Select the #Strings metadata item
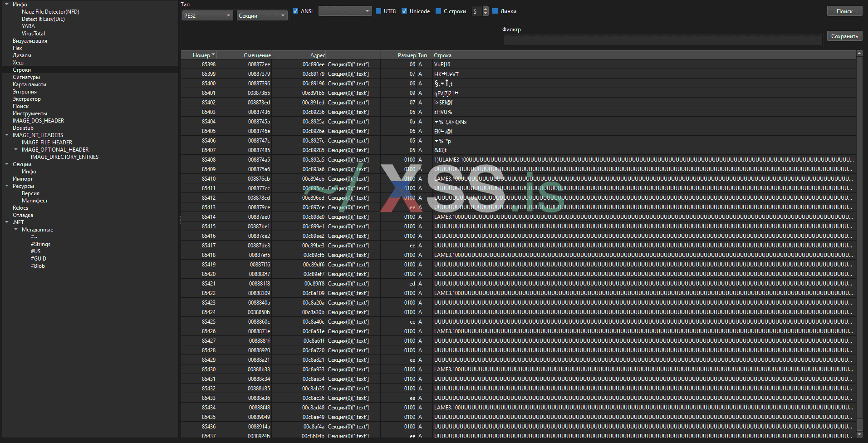The height and width of the screenshot is (443, 868). tap(40, 244)
